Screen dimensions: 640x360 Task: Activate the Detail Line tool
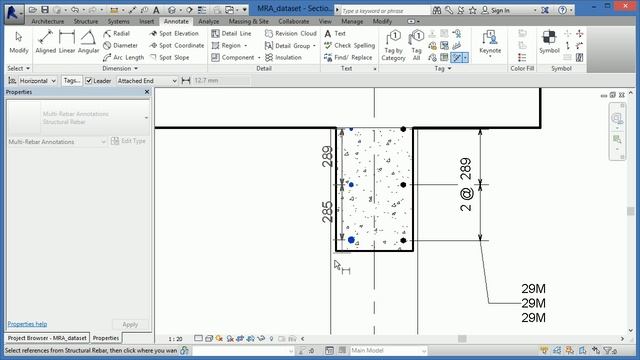tap(231, 33)
